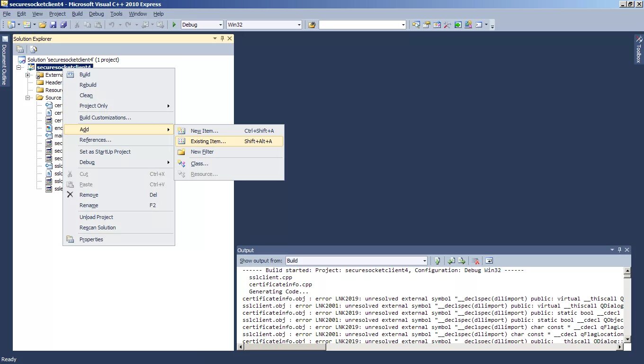Click the Find in Files toolbar icon
The width and height of the screenshot is (644, 364).
312,25
